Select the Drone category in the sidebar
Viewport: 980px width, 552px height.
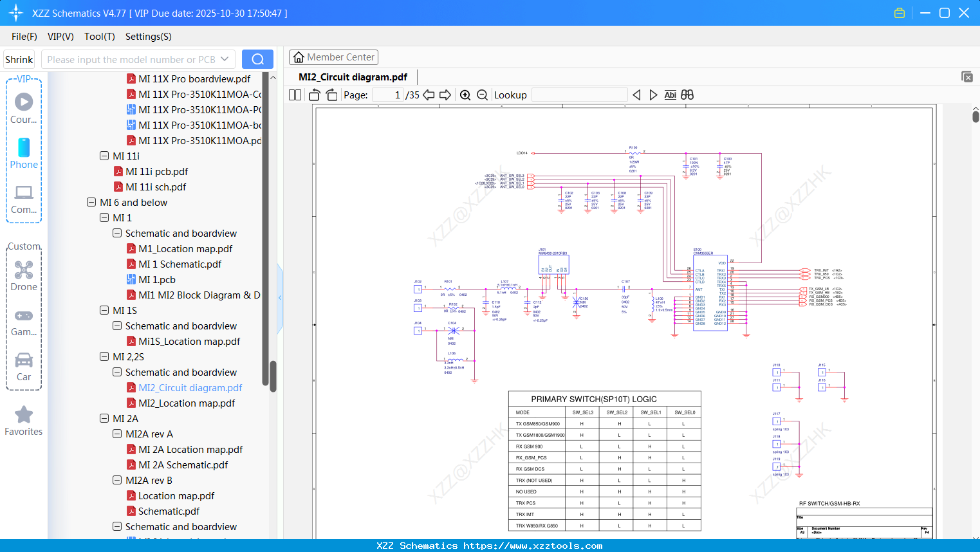pos(24,270)
